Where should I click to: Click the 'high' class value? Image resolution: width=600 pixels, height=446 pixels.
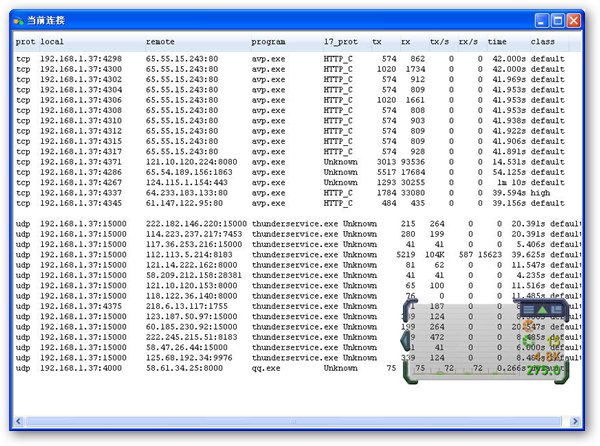click(x=540, y=193)
